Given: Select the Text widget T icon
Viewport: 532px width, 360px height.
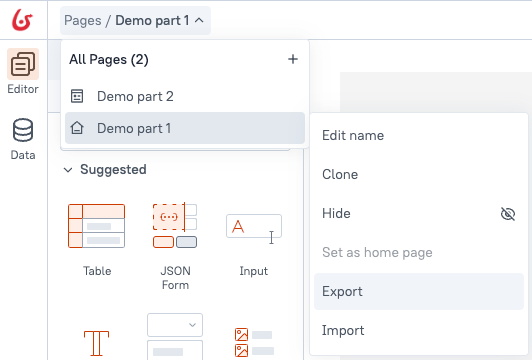Looking at the screenshot, I should (x=96, y=343).
